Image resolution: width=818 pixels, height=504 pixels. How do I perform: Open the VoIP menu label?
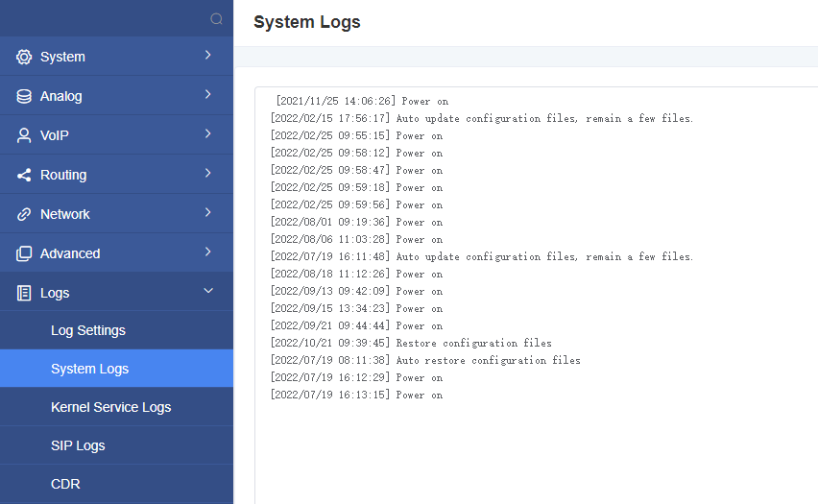[55, 135]
